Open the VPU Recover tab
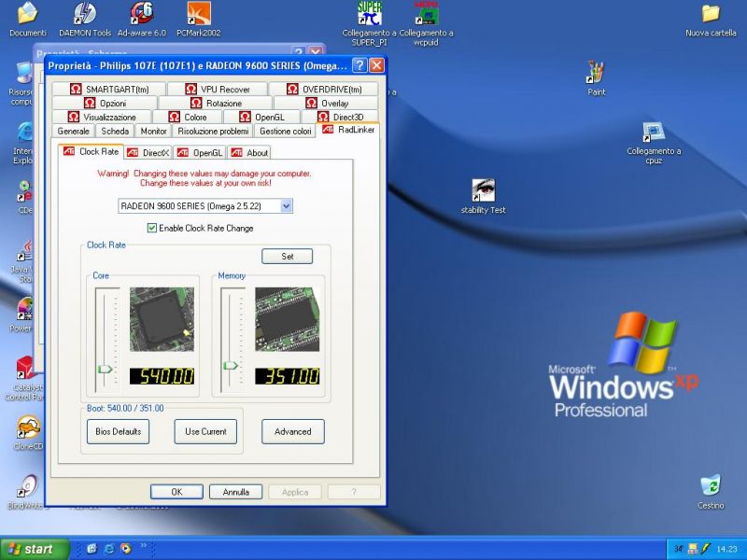 (218, 89)
